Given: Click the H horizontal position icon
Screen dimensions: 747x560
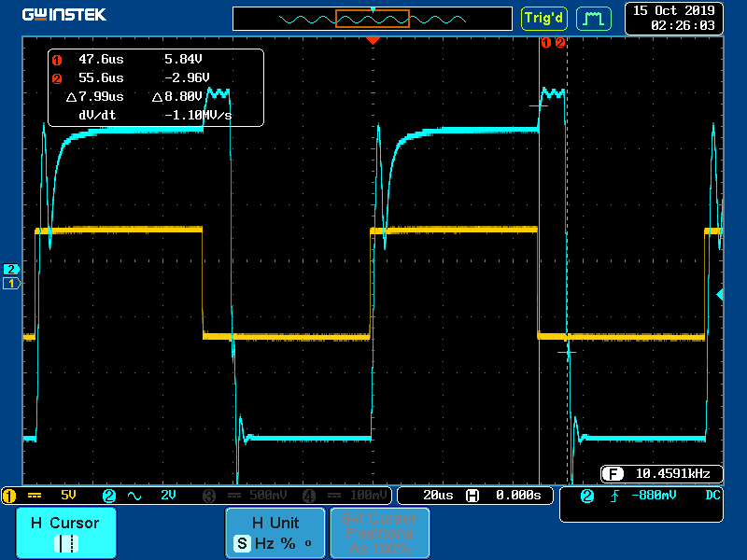Looking at the screenshot, I should point(472,496).
